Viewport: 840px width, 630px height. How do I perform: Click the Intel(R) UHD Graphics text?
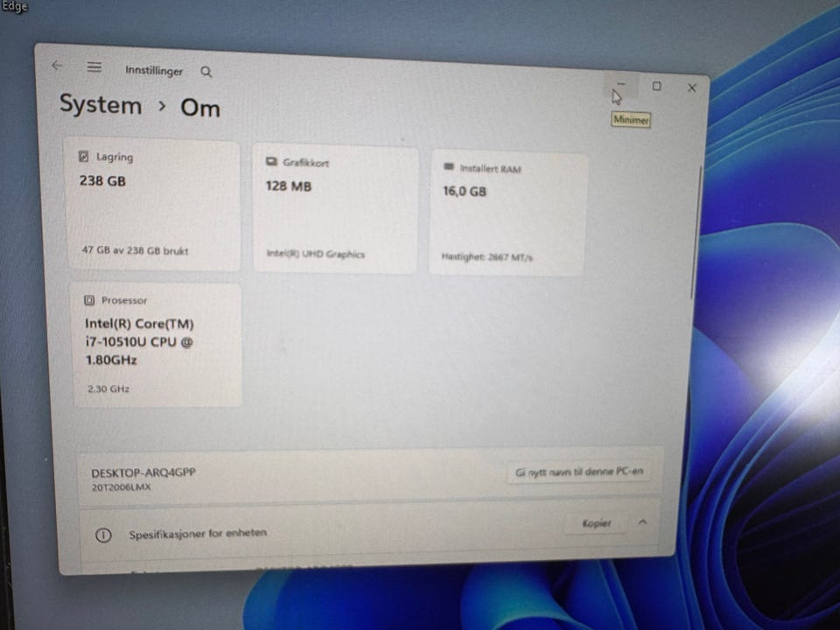coord(316,254)
